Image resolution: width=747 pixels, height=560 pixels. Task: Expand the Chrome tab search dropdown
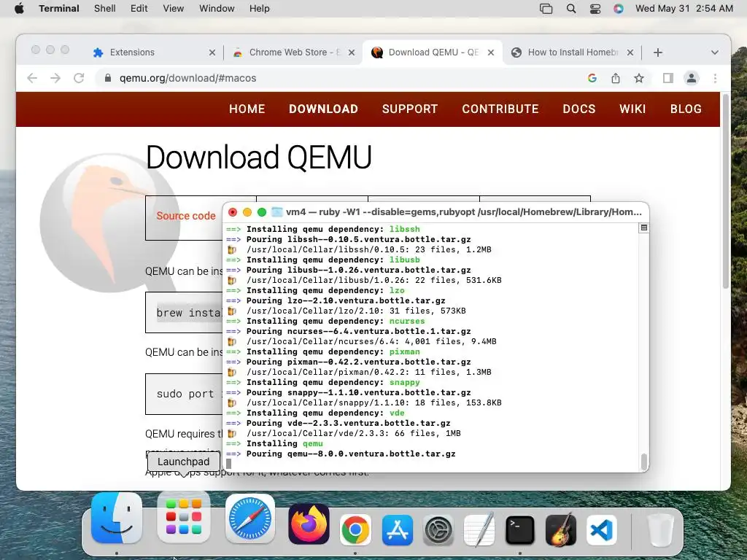(715, 52)
